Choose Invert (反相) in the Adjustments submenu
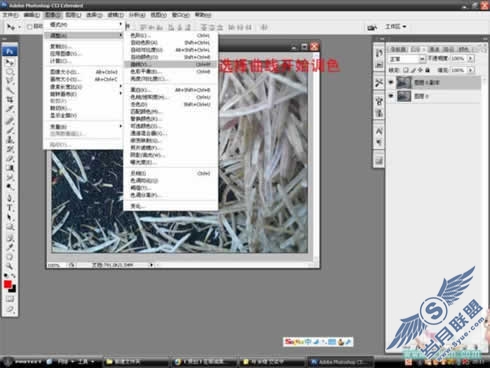Viewport: 490px width, 368px height. point(171,173)
